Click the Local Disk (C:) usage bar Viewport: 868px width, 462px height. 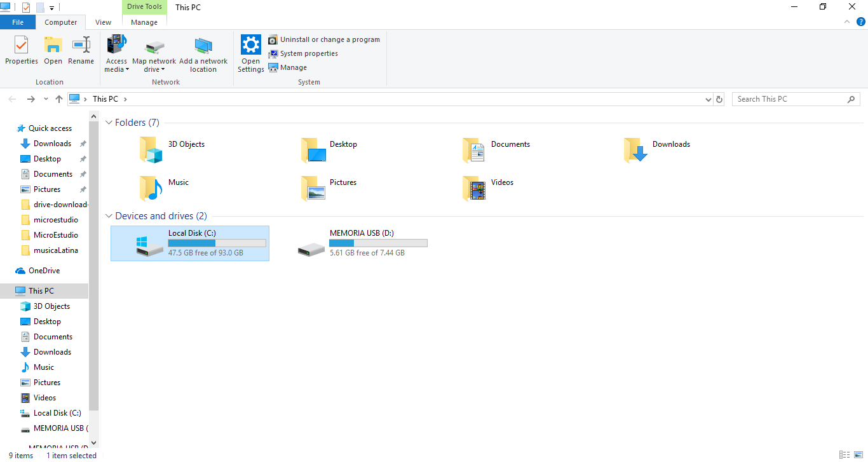(217, 243)
